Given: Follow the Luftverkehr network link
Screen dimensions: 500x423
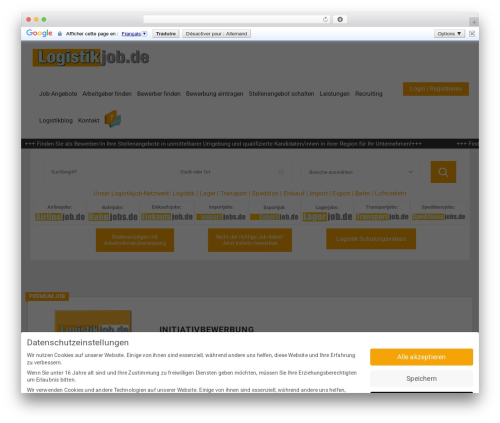Looking at the screenshot, I should (x=391, y=193).
